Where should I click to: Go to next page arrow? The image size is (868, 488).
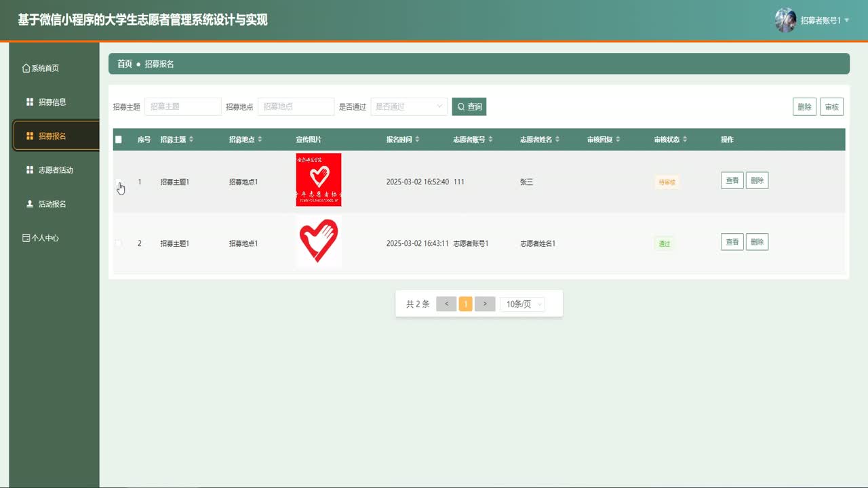(x=485, y=304)
